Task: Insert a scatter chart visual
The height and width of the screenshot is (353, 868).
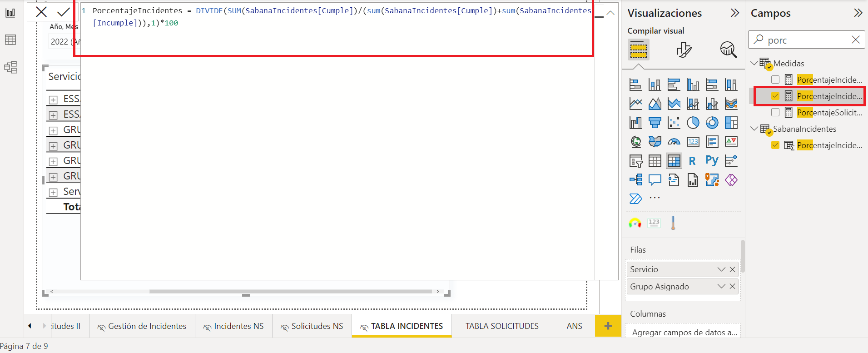Action: pos(674,123)
